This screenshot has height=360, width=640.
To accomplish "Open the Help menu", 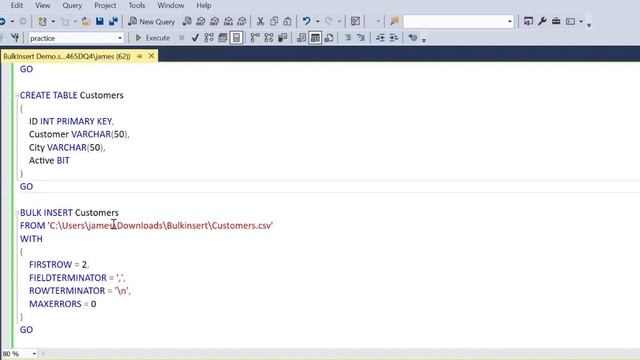I will coord(204,5).
